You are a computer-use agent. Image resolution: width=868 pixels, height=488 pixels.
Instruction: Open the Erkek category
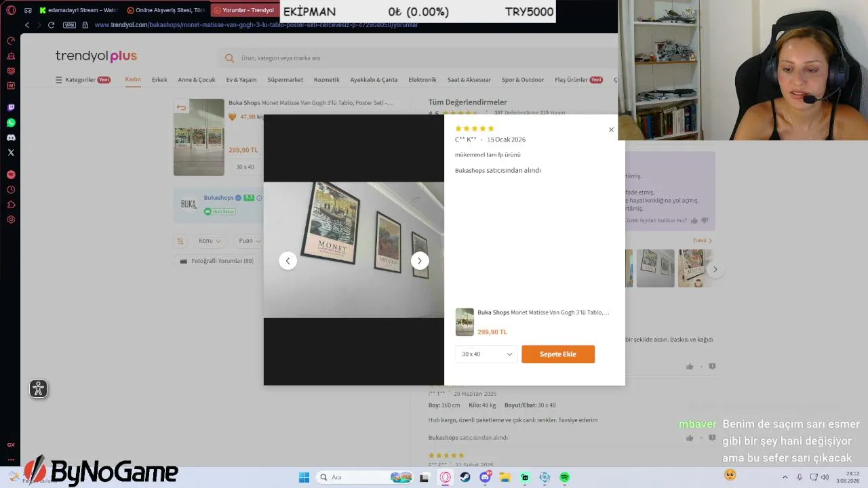159,80
